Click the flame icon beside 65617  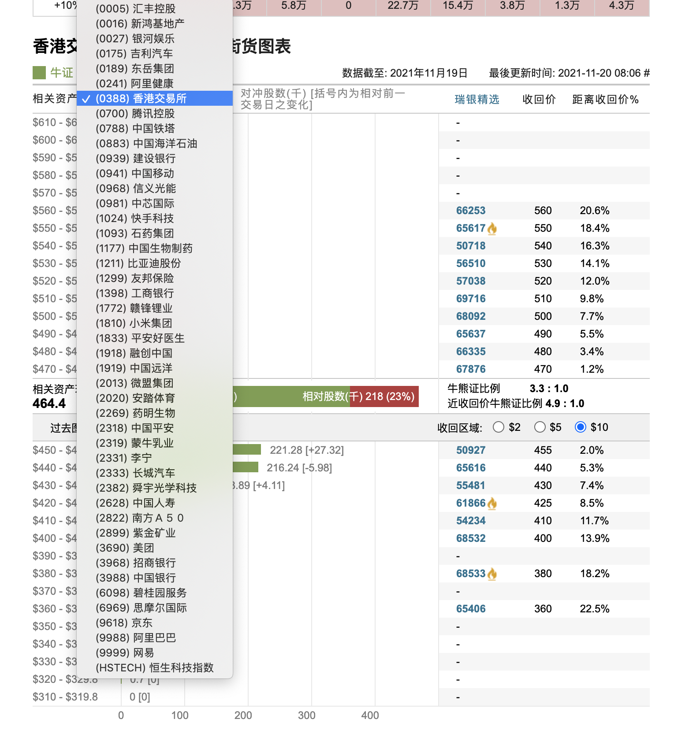pos(492,229)
